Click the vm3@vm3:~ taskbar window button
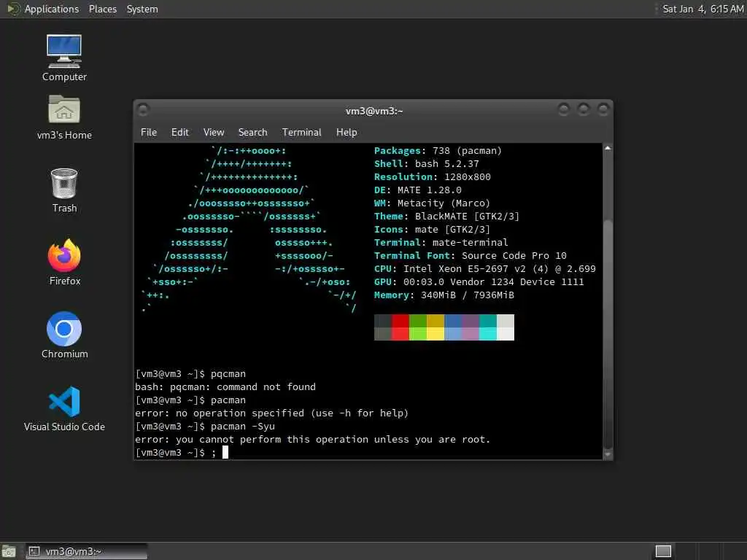 click(86, 551)
